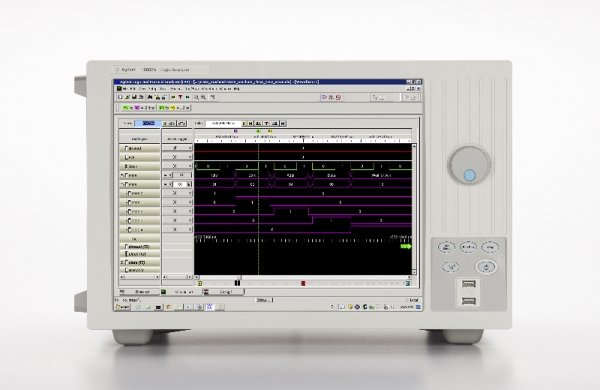
Task: Click the New file icon in toolbar
Action: (120, 97)
